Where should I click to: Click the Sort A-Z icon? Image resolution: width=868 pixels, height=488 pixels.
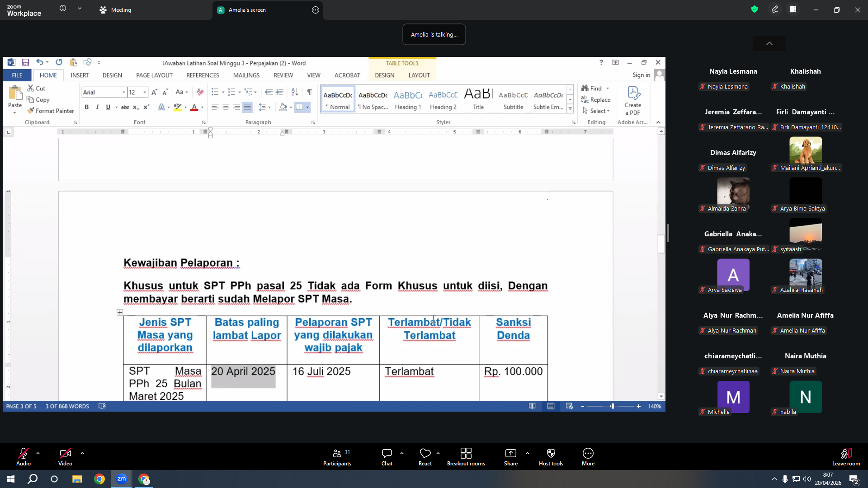tap(295, 92)
